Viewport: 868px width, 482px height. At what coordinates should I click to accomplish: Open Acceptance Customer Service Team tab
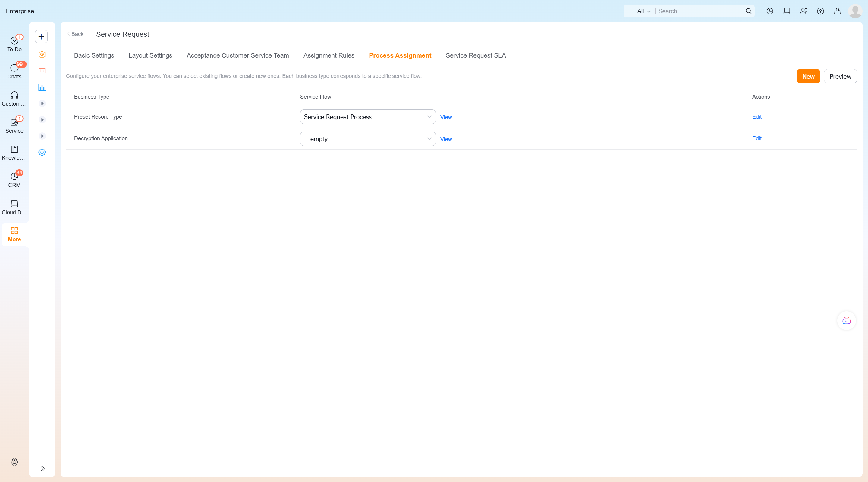pos(237,55)
